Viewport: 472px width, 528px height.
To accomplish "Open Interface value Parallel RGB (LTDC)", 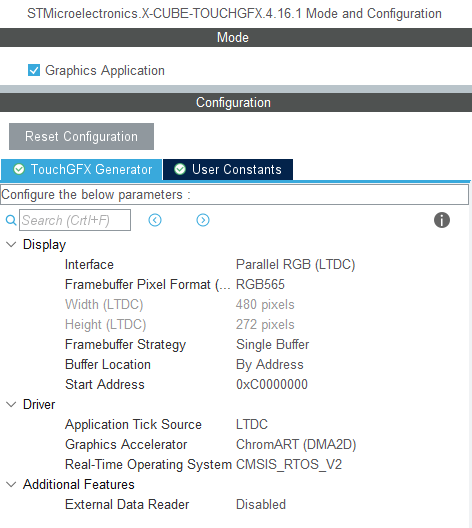I will tap(296, 265).
